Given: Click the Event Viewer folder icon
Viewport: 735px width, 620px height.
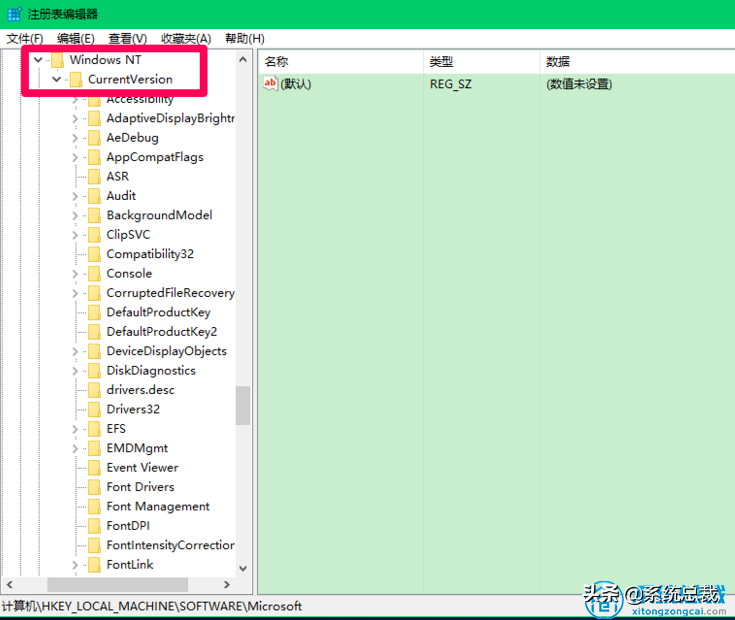Looking at the screenshot, I should tap(94, 468).
